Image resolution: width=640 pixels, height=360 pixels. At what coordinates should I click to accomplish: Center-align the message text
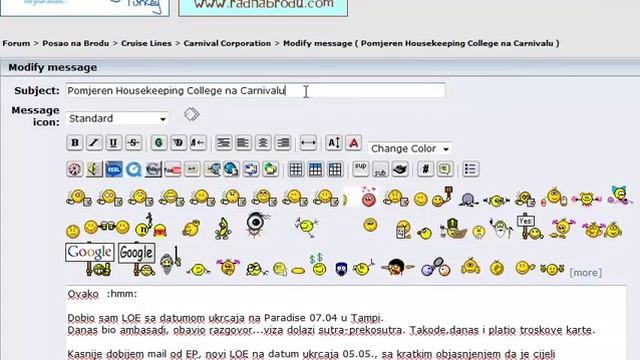pyautogui.click(x=263, y=143)
